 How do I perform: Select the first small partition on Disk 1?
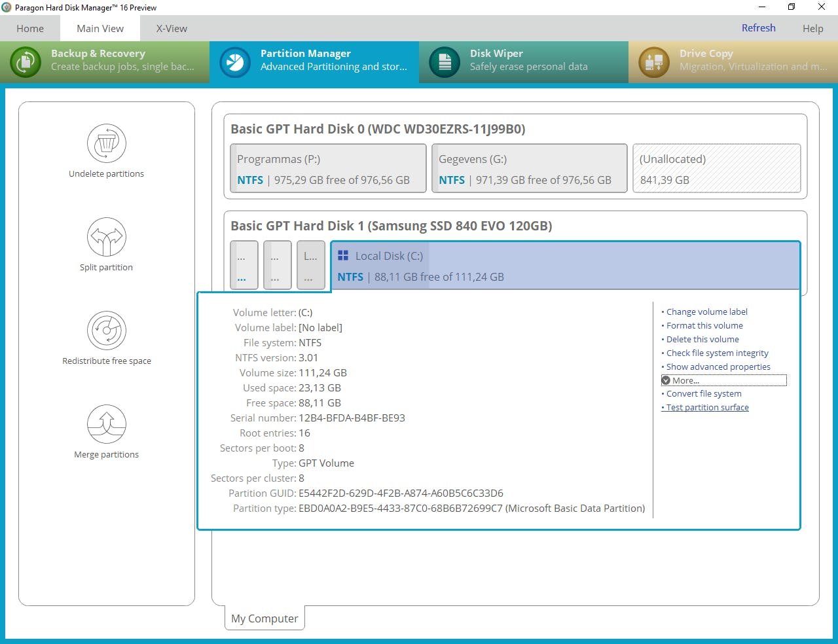click(x=244, y=265)
